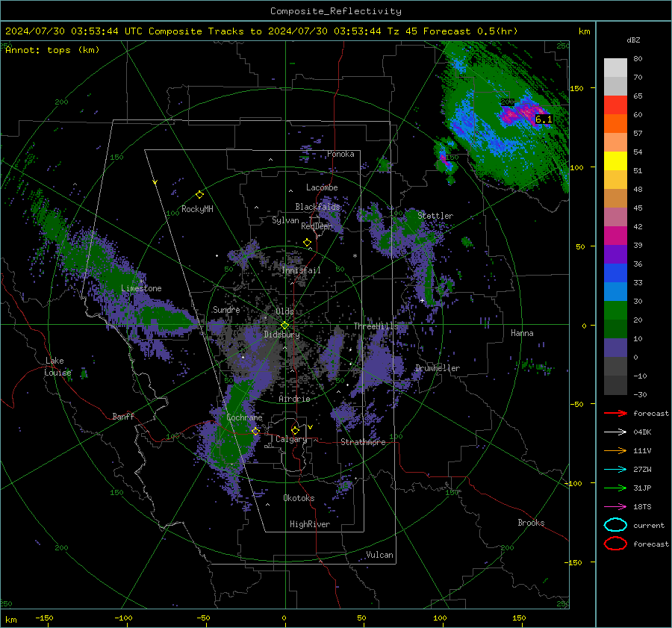Click the Composite_Reflectivity title text
Viewport: 672px width, 628px height.
[336, 11]
